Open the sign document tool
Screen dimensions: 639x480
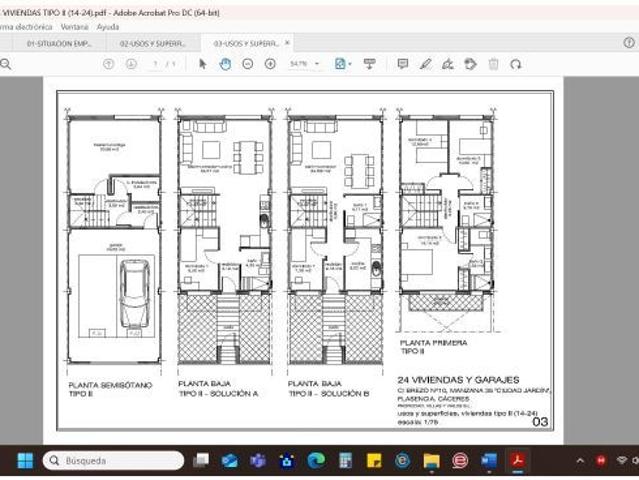pyautogui.click(x=448, y=64)
